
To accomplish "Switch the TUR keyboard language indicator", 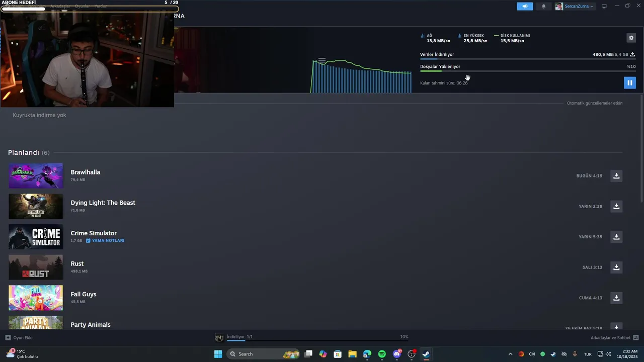I will [588, 354].
